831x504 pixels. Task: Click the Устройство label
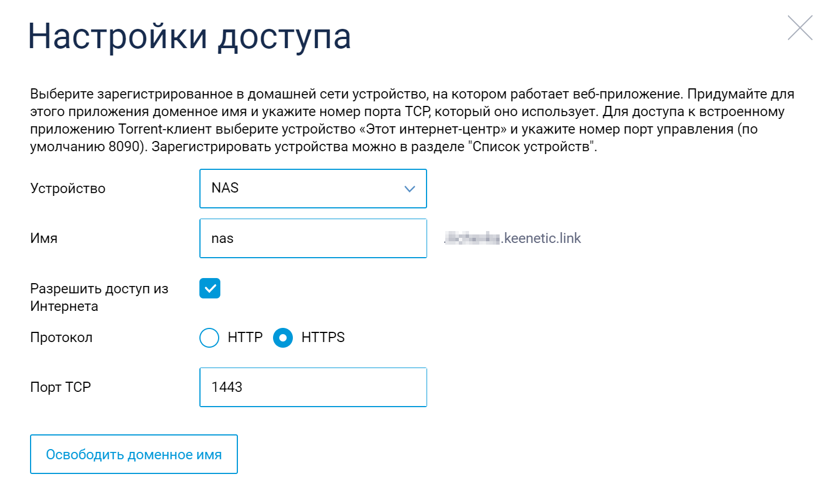[x=68, y=189]
